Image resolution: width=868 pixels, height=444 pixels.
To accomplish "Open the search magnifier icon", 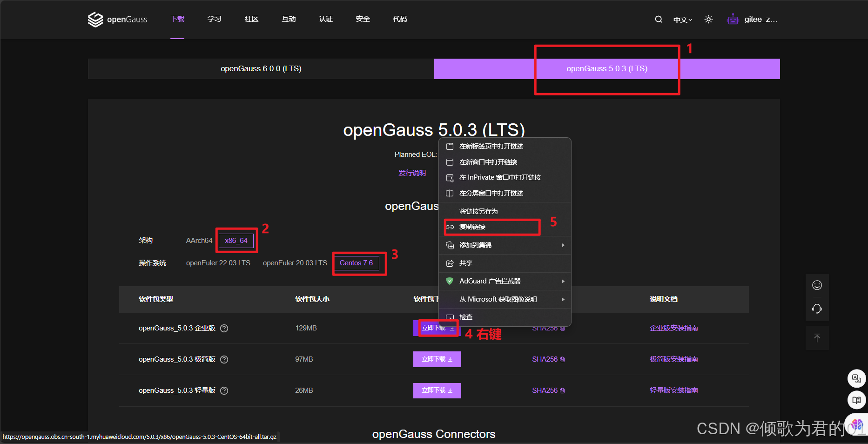I will pyautogui.click(x=659, y=19).
